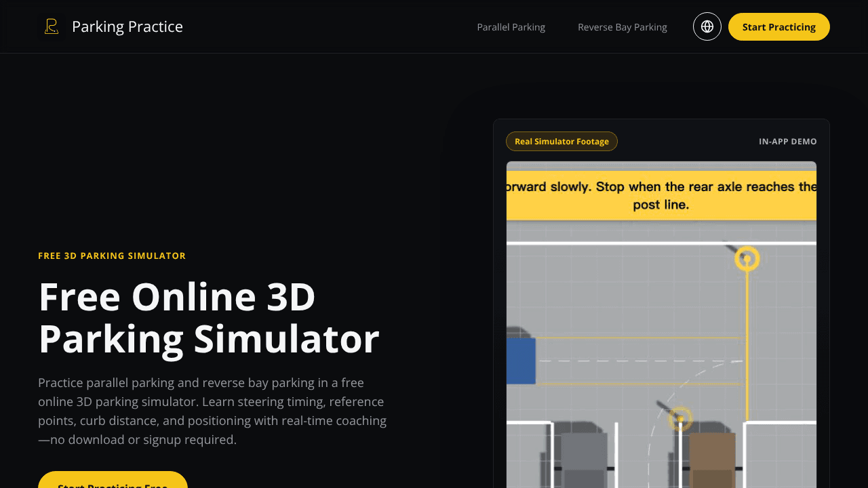The image size is (868, 488).
Task: Click the Parking Practice site title
Action: coord(127,26)
